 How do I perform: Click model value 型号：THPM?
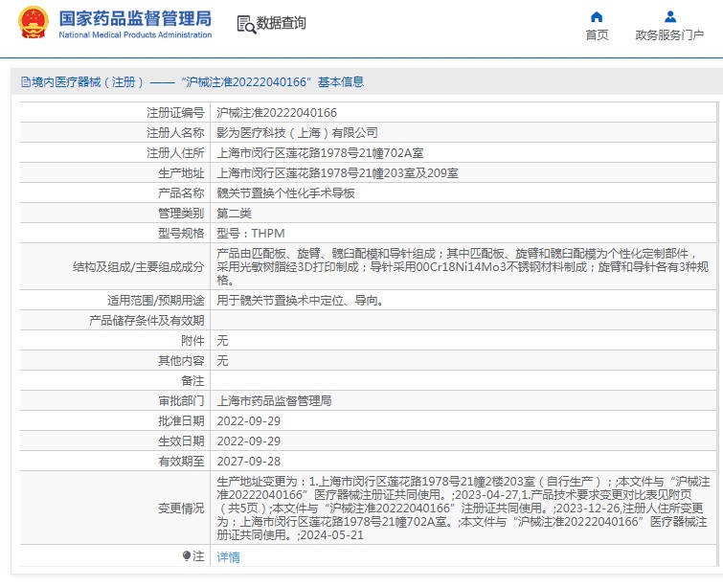[251, 234]
